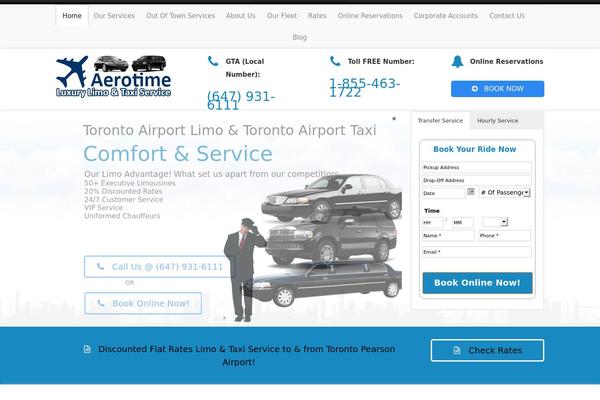This screenshot has width=600, height=400.
Task: Open Corporate Accounts page
Action: (445, 16)
